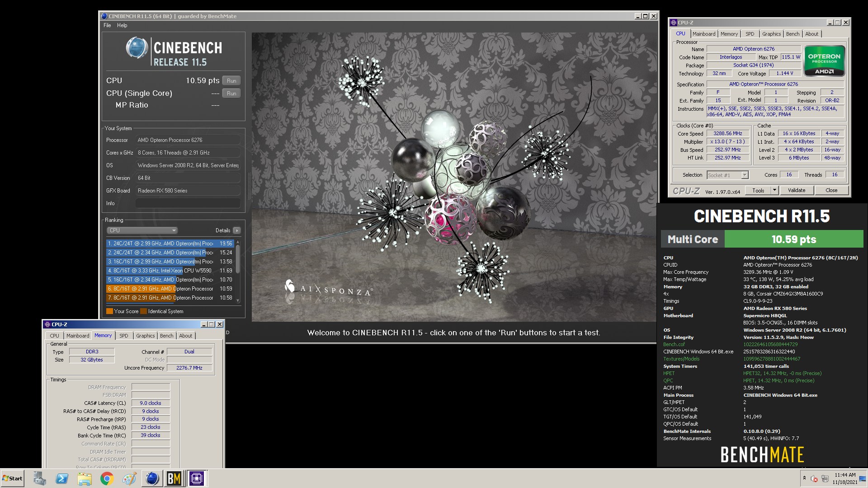
Task: Click the Validate button in CPU-Z
Action: tap(797, 191)
